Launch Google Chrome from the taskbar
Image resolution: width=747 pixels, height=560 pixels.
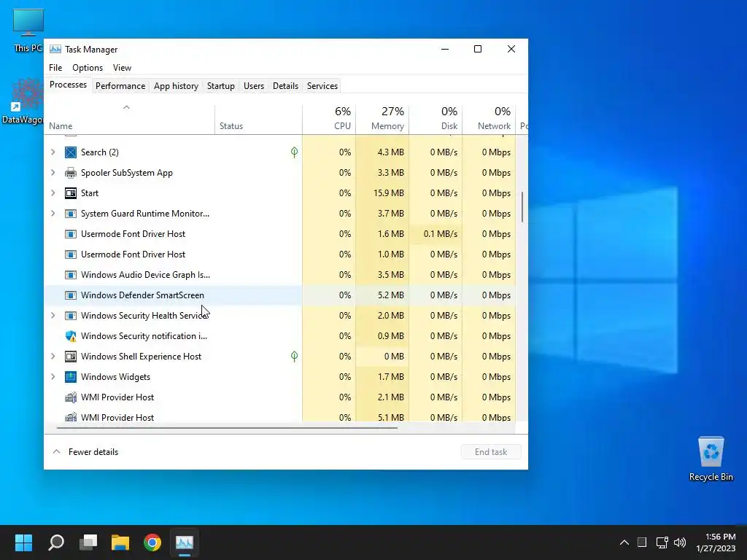pyautogui.click(x=152, y=542)
